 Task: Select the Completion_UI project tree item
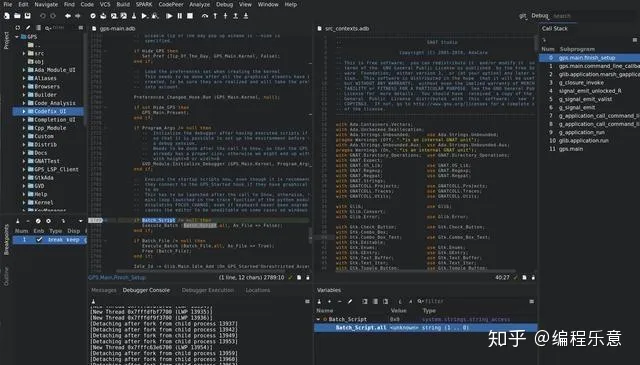click(x=55, y=120)
